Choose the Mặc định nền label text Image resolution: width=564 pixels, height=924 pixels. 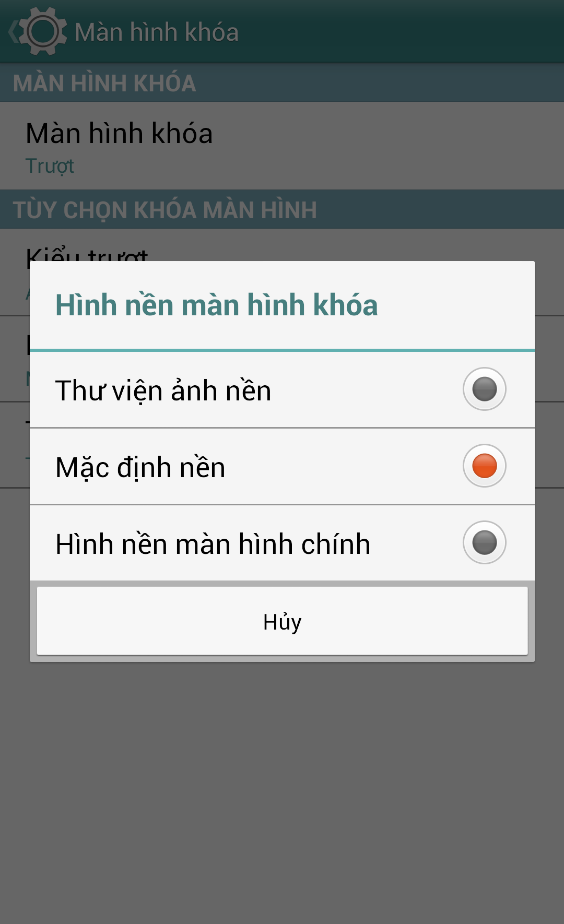tap(140, 467)
